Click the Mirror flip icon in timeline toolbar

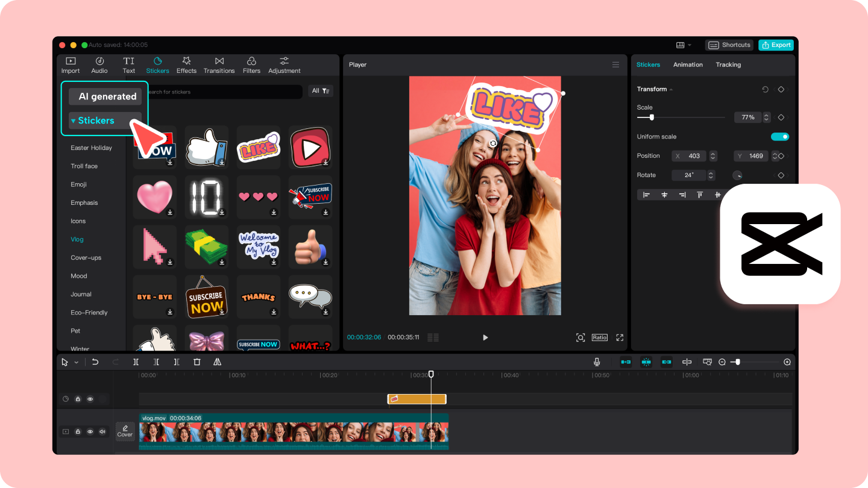coord(217,362)
